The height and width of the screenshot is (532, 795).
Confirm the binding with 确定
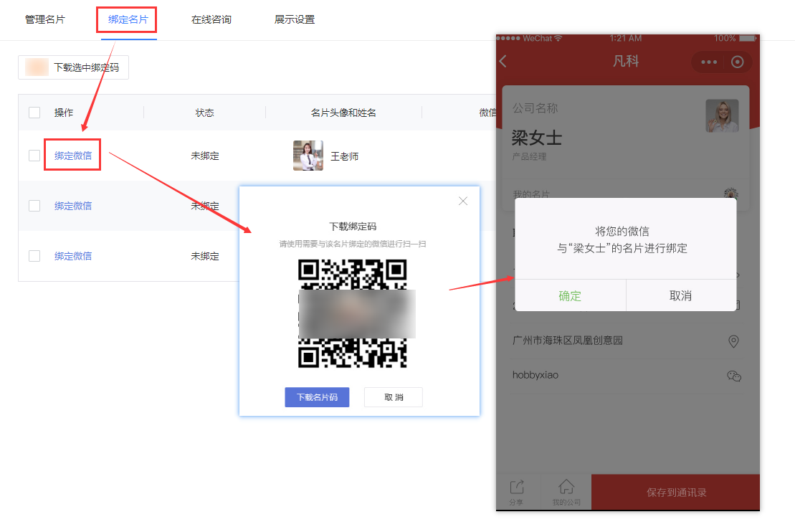[571, 295]
